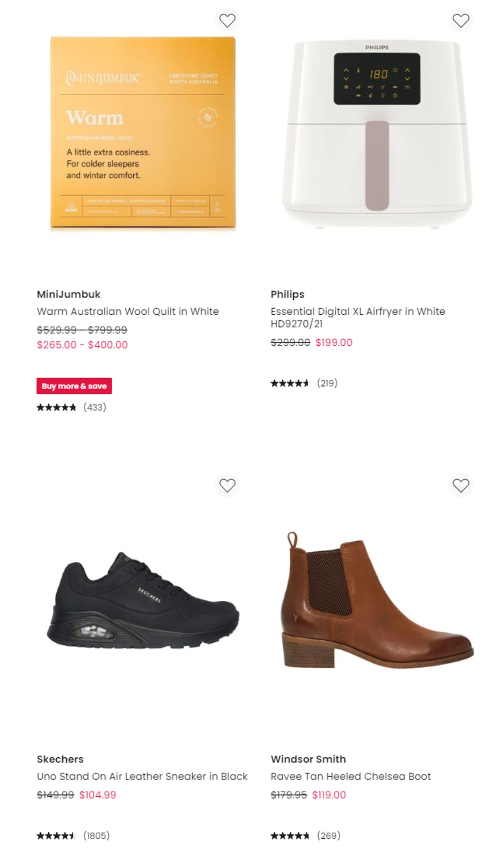Toggle favorite on the Ravee Tan Chelsea Boot
The width and height of the screenshot is (503, 868).
(x=461, y=486)
